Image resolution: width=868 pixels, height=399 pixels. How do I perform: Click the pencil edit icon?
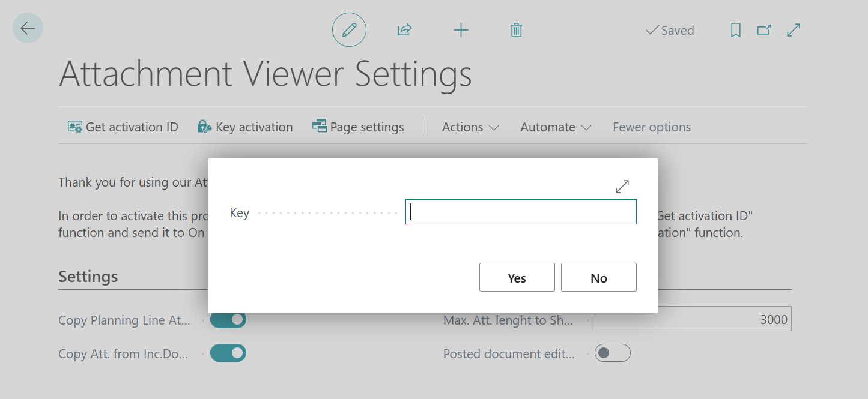click(349, 30)
